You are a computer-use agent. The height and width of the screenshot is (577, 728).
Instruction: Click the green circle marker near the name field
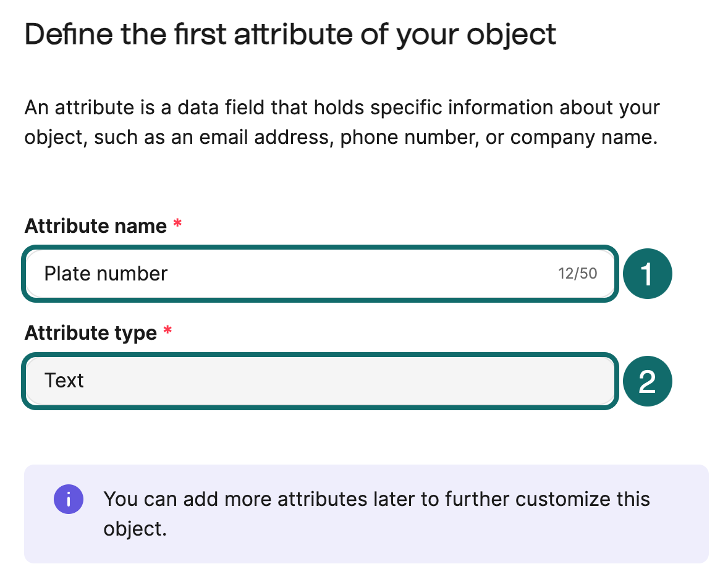(648, 273)
